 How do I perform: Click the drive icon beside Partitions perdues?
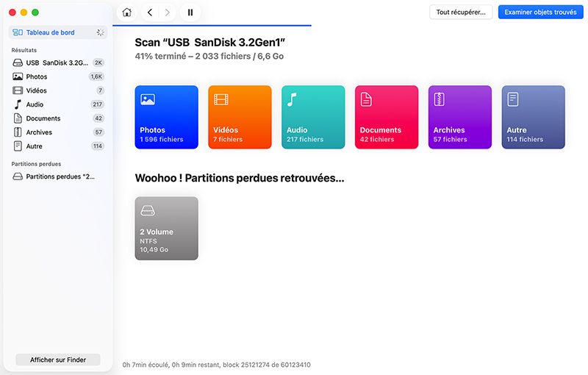(18, 176)
